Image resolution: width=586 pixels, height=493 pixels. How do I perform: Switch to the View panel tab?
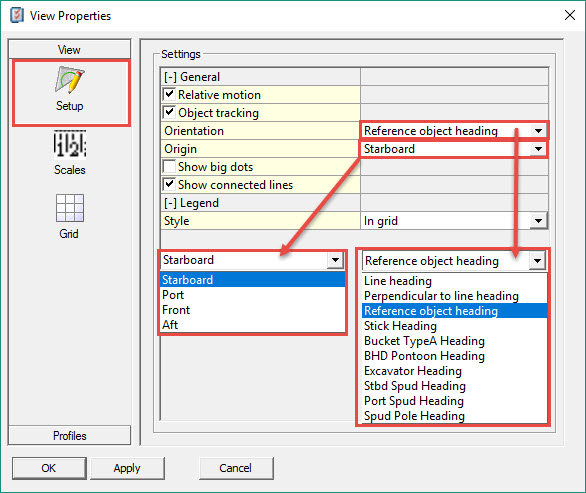[70, 49]
